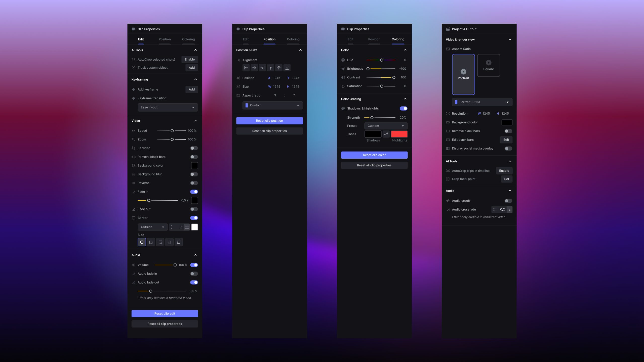Open the Portrait (9:16) aspect dropdown

click(x=482, y=102)
